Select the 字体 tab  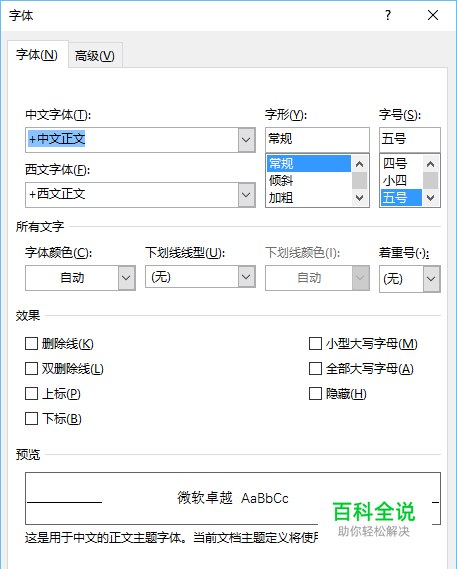tap(37, 55)
